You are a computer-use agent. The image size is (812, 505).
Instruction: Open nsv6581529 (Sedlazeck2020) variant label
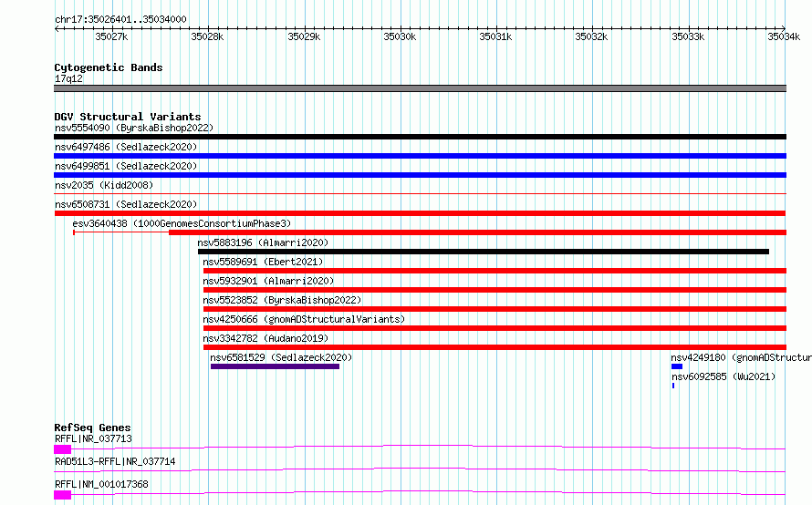tap(281, 357)
